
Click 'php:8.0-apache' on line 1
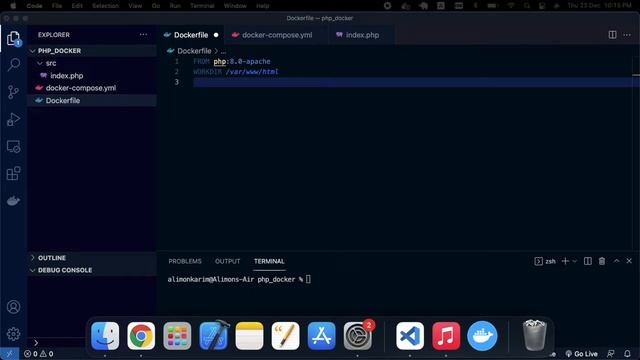tap(242, 62)
